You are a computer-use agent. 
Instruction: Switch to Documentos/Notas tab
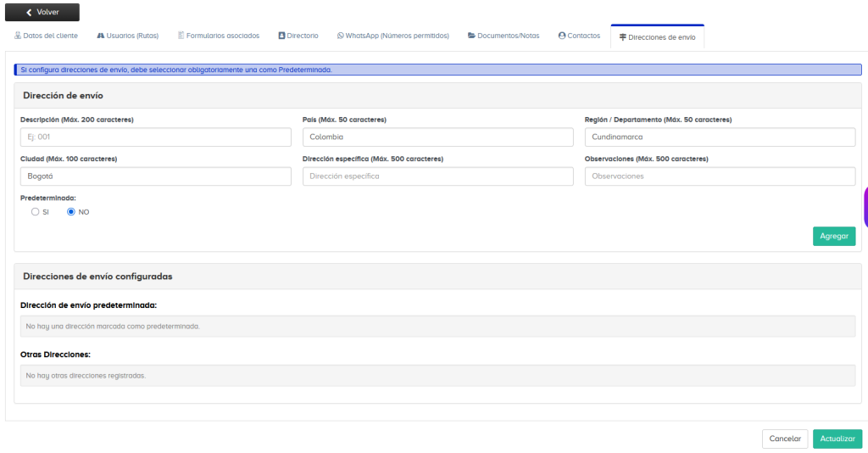click(x=504, y=36)
